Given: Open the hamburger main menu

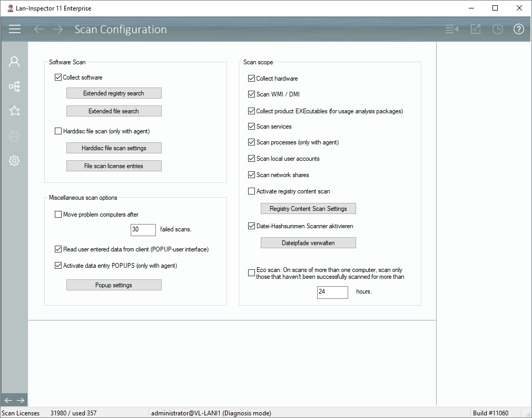Looking at the screenshot, I should point(15,30).
